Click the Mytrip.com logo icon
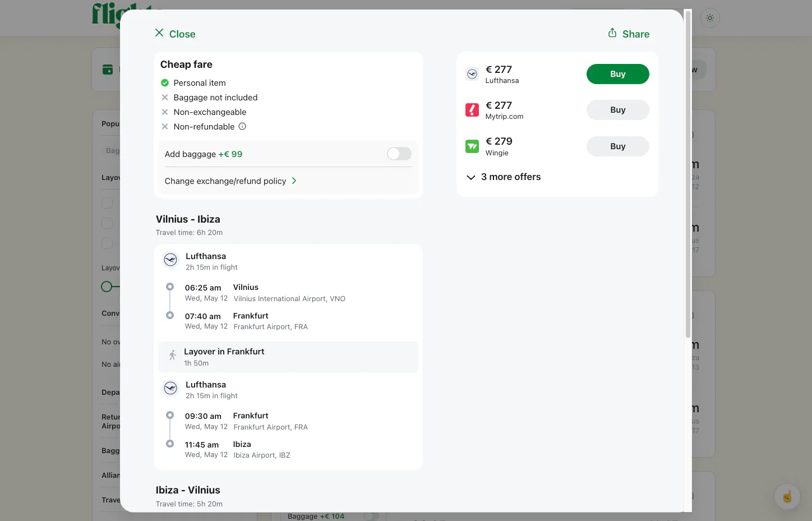 point(472,110)
